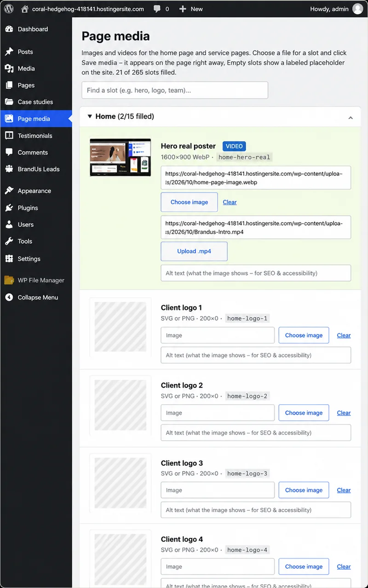The image size is (368, 588).
Task: Click the Client logo 1 Image field
Action: pos(218,335)
